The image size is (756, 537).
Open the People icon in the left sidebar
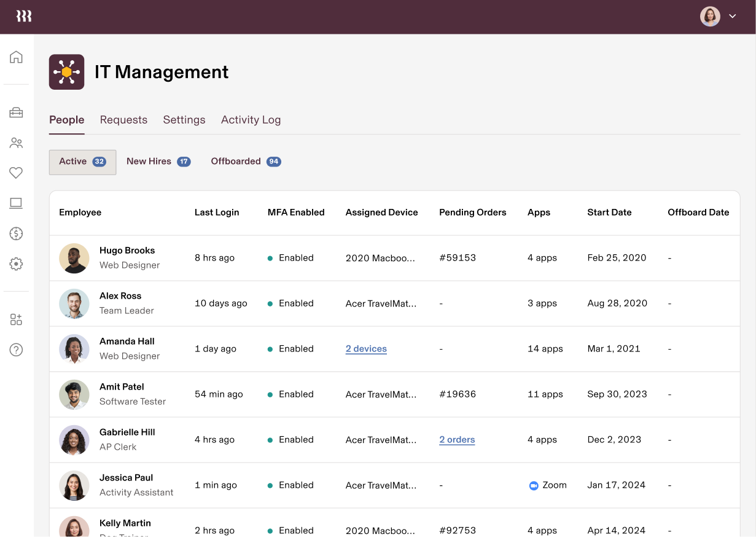click(16, 143)
